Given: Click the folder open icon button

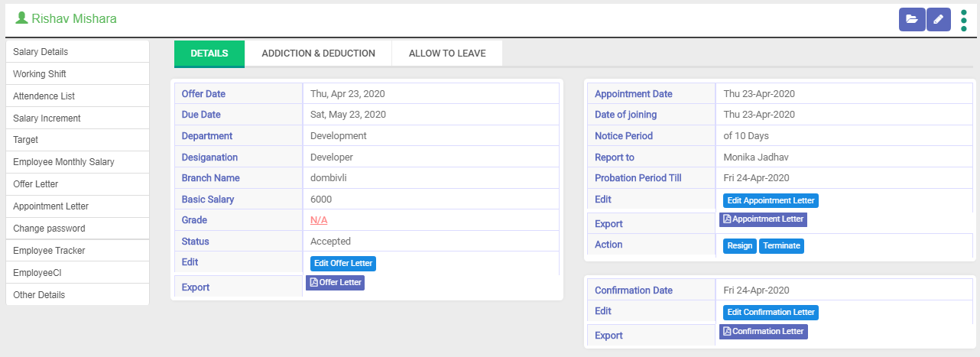Looking at the screenshot, I should pos(911,19).
